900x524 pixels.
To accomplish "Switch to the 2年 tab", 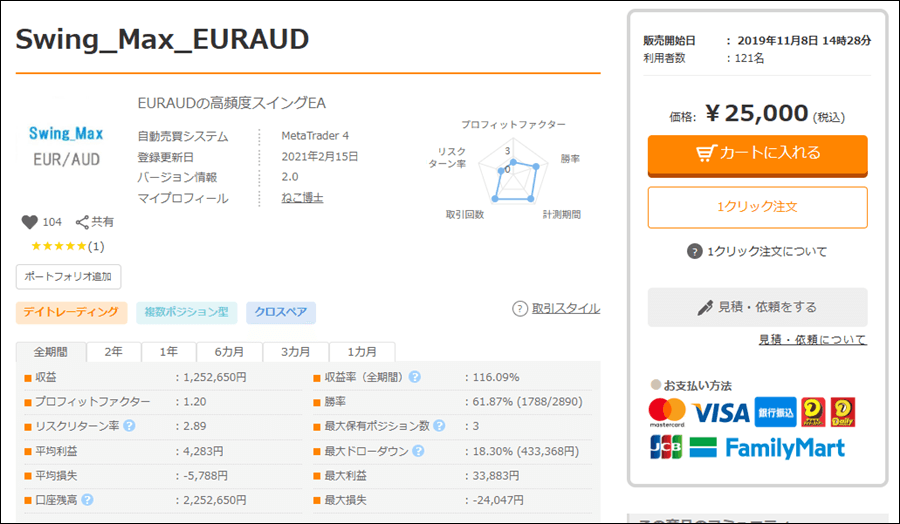I will coord(114,352).
